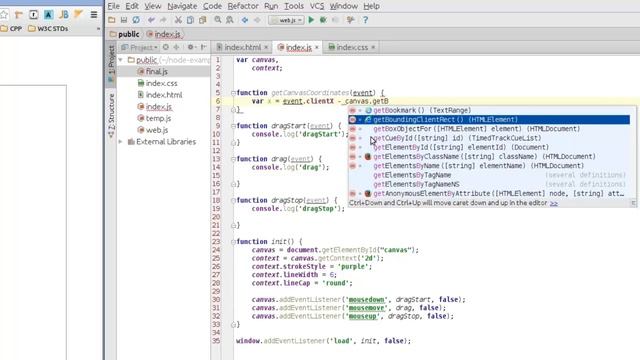Hide the Project panel with the pin icon
The height and width of the screenshot is (360, 640).
click(x=203, y=47)
